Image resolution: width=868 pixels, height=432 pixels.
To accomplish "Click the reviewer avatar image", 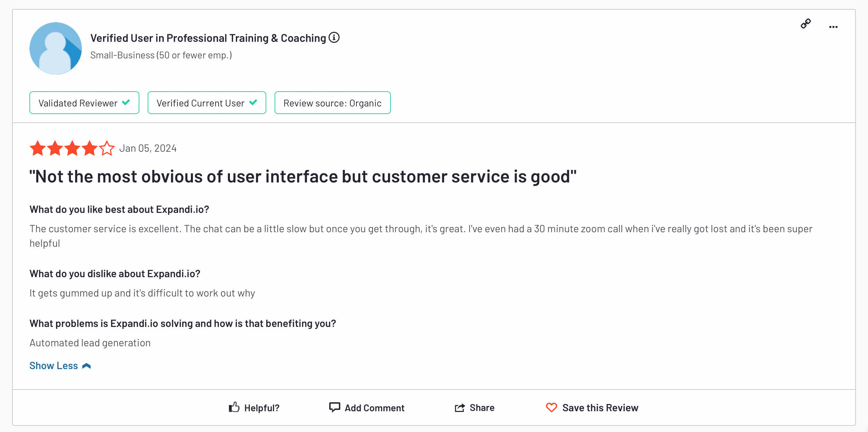I will point(56,48).
